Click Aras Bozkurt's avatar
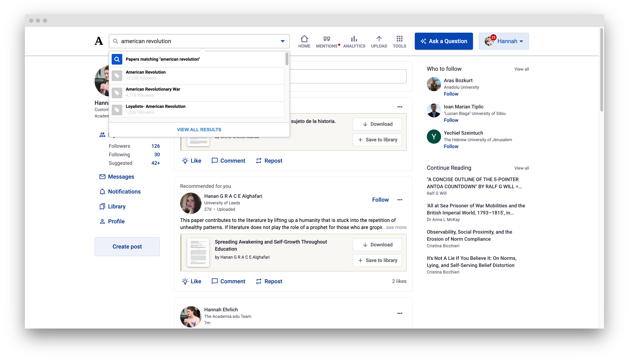Screen dimensions: 629x364 point(434,84)
